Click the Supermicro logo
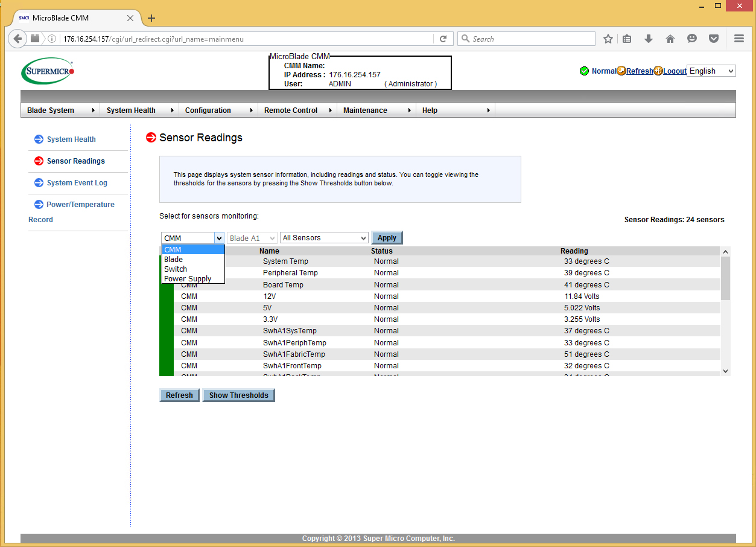756x547 pixels. pyautogui.click(x=48, y=71)
